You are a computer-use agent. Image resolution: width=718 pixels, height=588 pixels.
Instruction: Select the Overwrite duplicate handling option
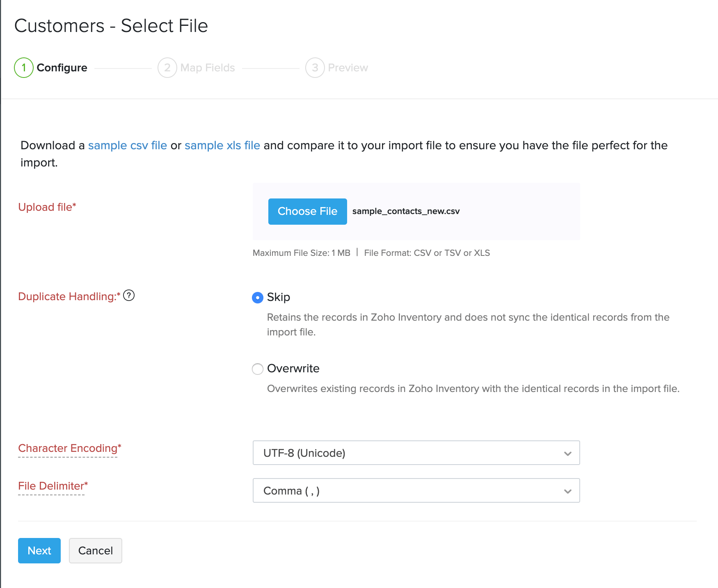257,369
